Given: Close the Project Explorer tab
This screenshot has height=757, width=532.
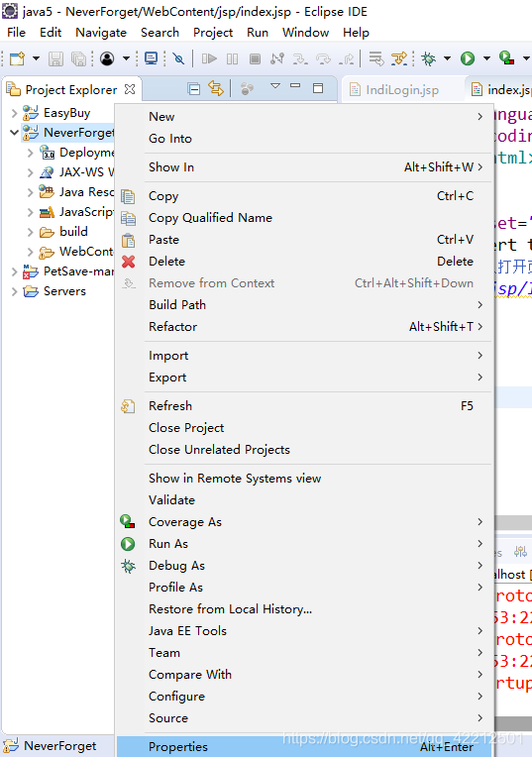Looking at the screenshot, I should tap(130, 89).
